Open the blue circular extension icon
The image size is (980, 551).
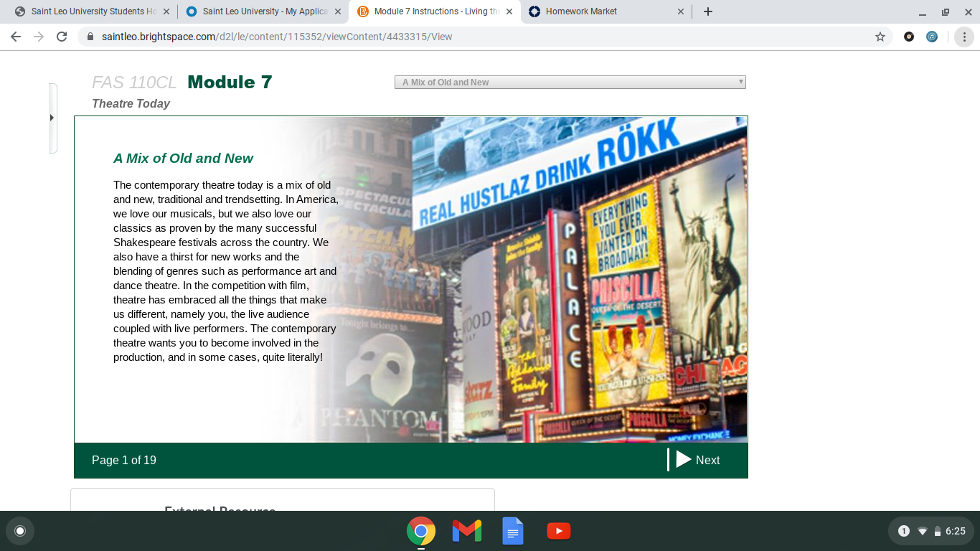pyautogui.click(x=932, y=37)
